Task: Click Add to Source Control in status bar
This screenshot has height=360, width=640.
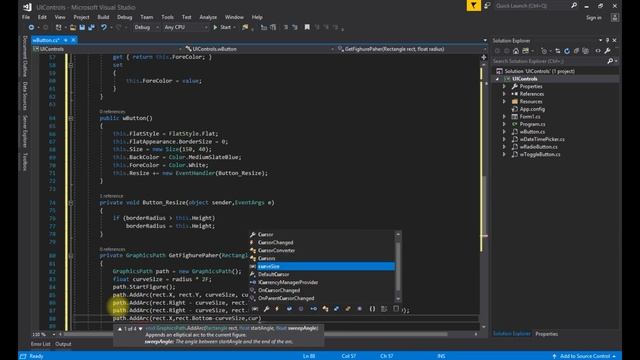Action: pyautogui.click(x=584, y=356)
